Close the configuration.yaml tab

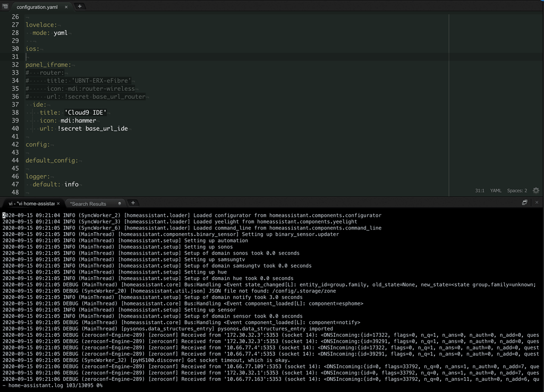pyautogui.click(x=66, y=7)
